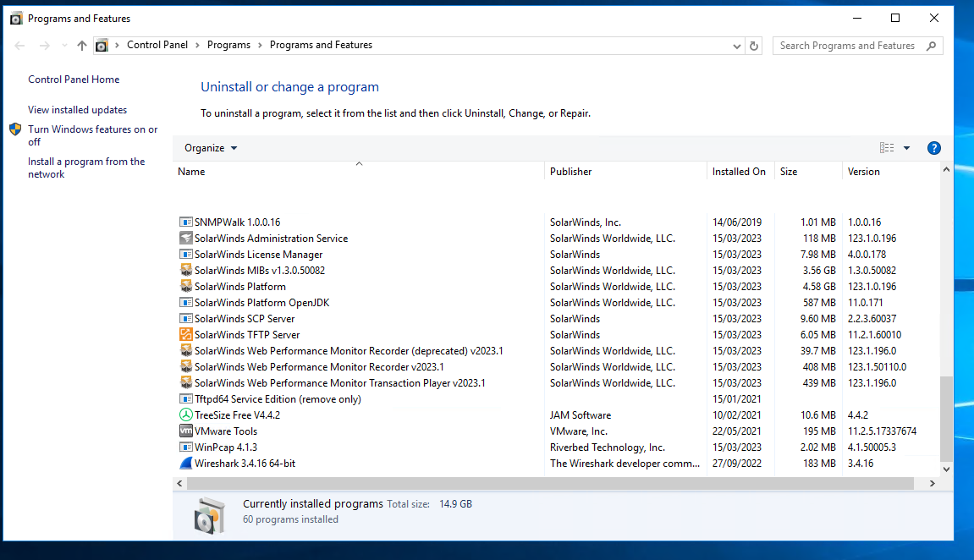Open the Control Panel Home link
Screen dimensions: 974x560
point(74,80)
